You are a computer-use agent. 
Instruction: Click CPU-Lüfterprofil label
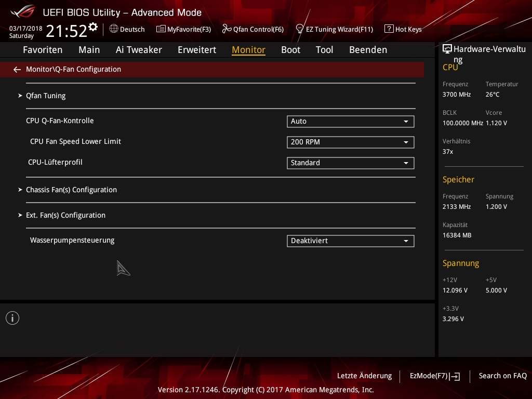click(55, 162)
